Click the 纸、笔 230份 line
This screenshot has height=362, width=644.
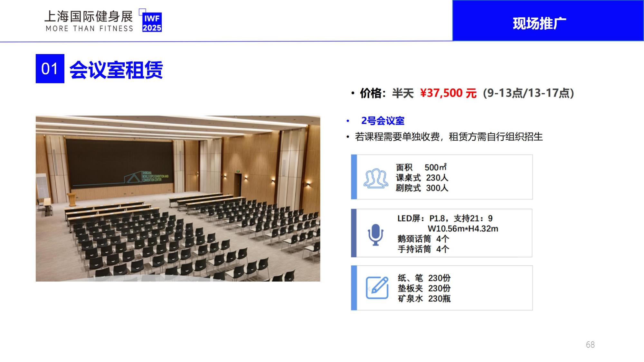tap(424, 278)
